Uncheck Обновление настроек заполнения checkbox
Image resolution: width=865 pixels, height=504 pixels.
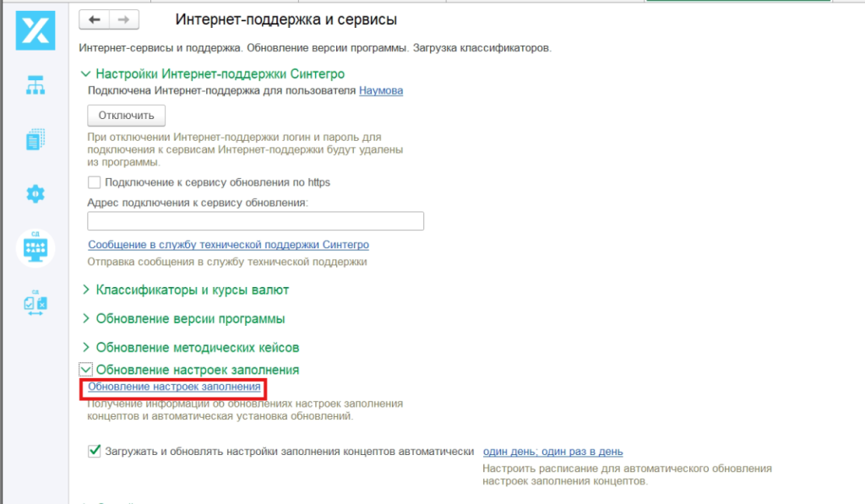click(x=86, y=369)
